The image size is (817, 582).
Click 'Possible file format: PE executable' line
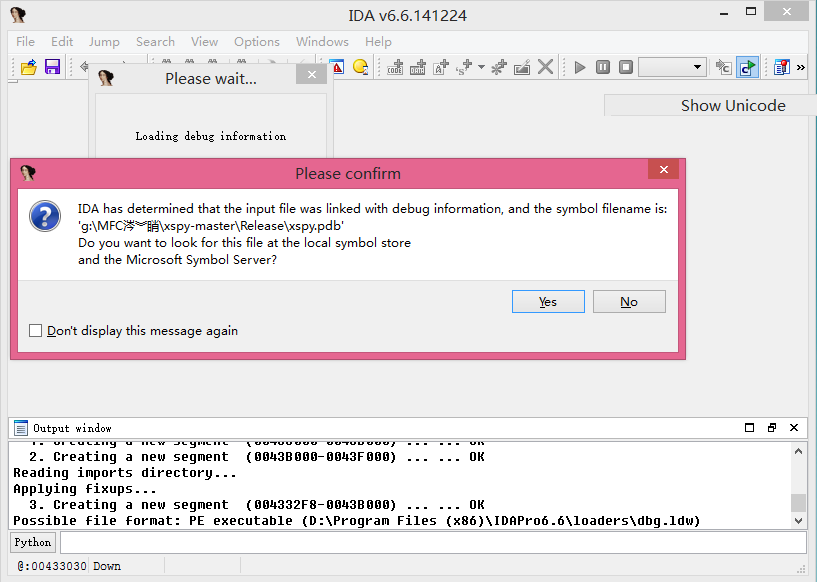[356, 521]
